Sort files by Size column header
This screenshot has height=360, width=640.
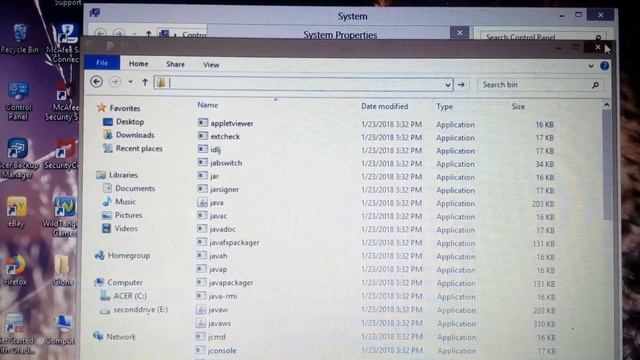(518, 107)
